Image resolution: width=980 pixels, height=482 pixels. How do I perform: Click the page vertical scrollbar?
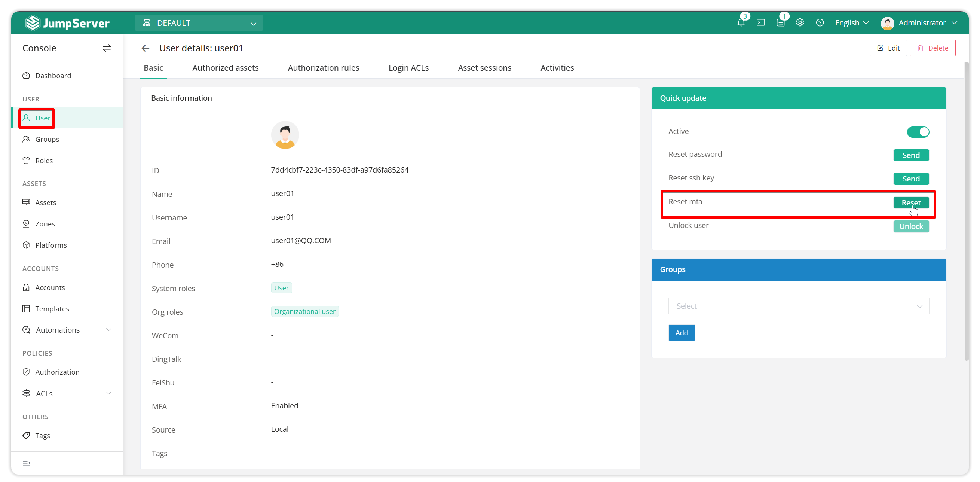(965, 211)
